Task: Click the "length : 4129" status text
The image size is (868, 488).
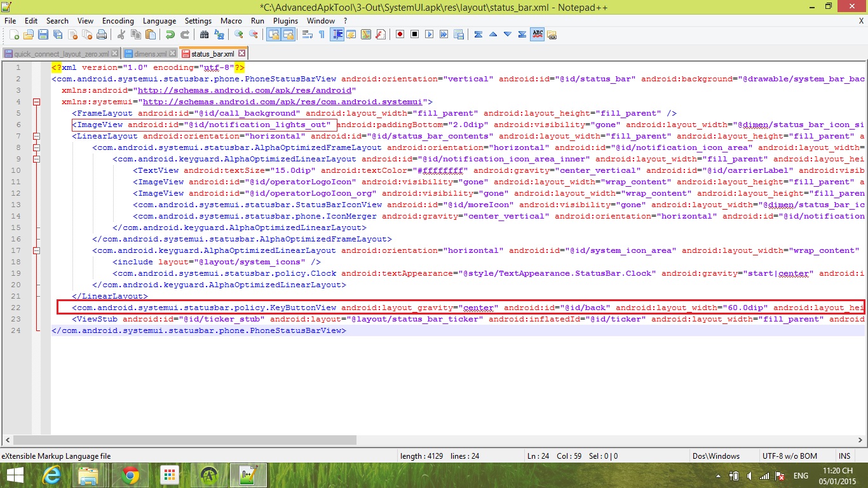Action: [x=421, y=456]
